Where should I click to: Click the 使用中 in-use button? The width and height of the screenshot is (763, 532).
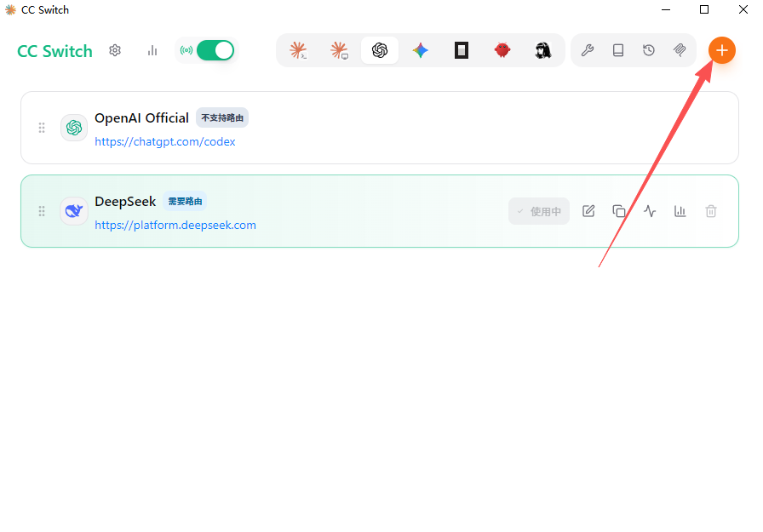539,211
